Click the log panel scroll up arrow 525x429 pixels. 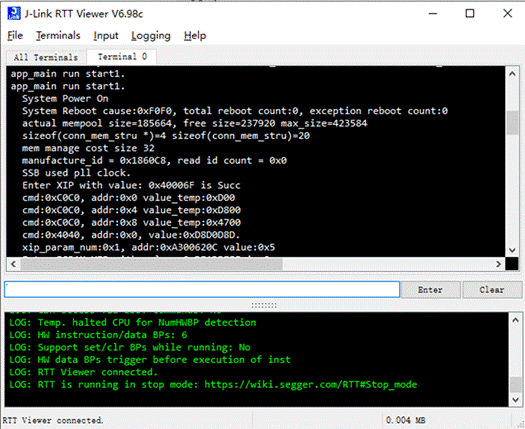click(x=516, y=320)
